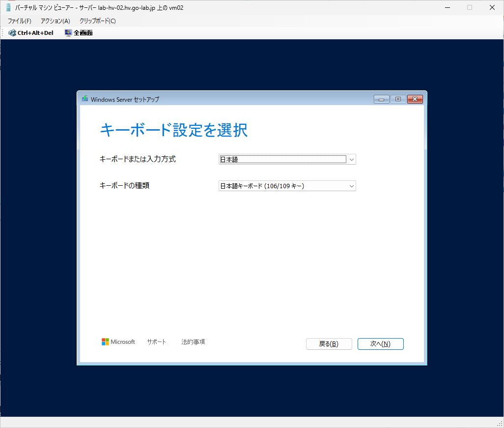
Task: Send Ctrl+Alt+Del to the virtual machine
Action: pos(31,33)
